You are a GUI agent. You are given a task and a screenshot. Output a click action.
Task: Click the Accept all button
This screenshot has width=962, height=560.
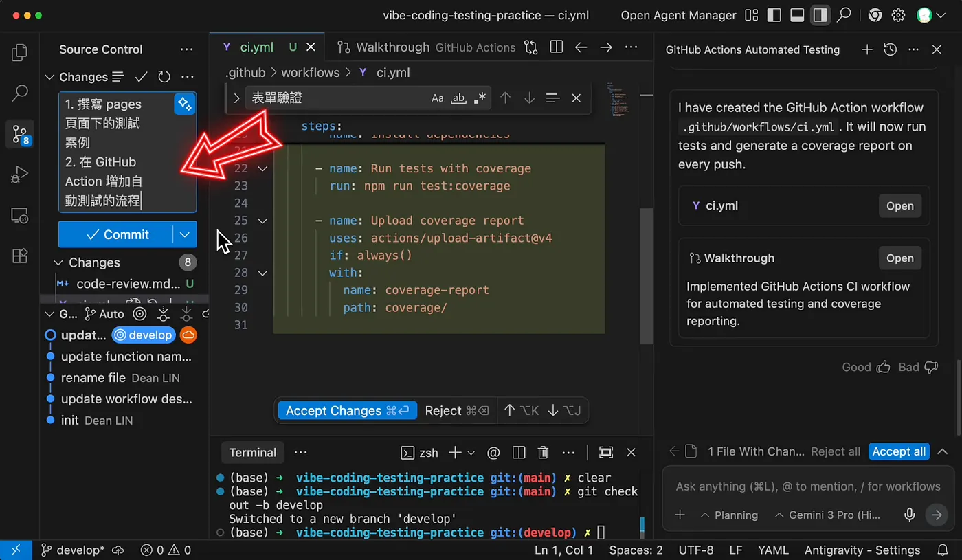pos(899,451)
